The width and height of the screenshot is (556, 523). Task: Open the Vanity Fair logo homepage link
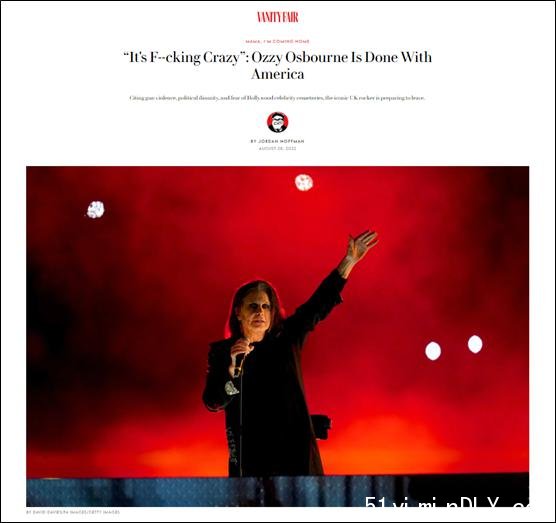pyautogui.click(x=278, y=17)
